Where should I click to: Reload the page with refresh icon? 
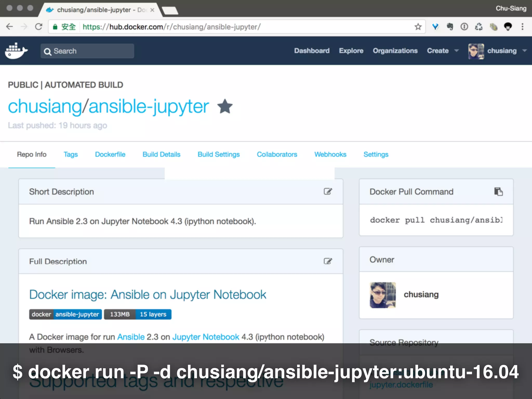39,26
